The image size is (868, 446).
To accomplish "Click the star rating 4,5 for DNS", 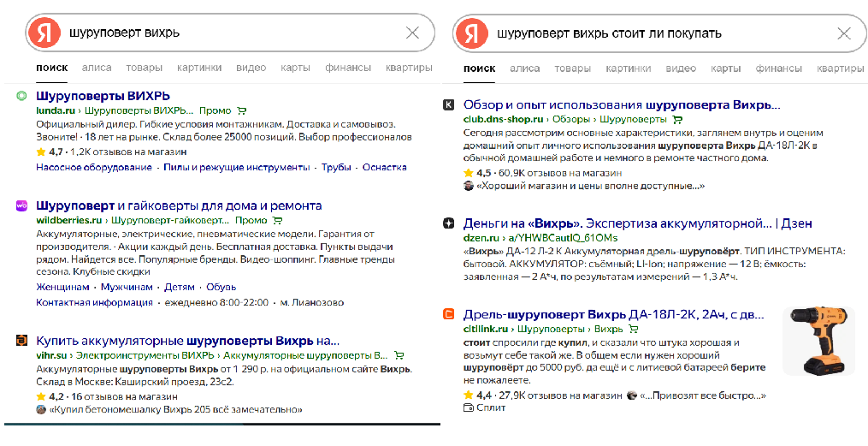I will pyautogui.click(x=476, y=173).
